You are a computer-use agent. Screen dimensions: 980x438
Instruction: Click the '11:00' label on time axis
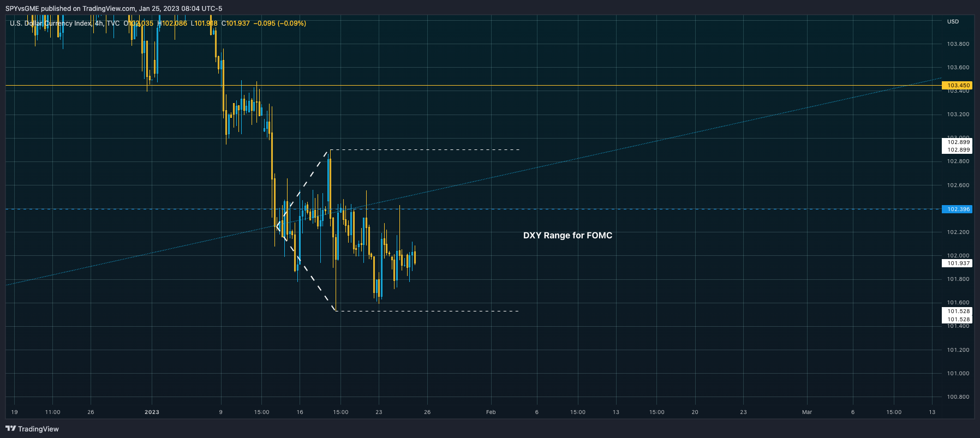pyautogui.click(x=52, y=412)
